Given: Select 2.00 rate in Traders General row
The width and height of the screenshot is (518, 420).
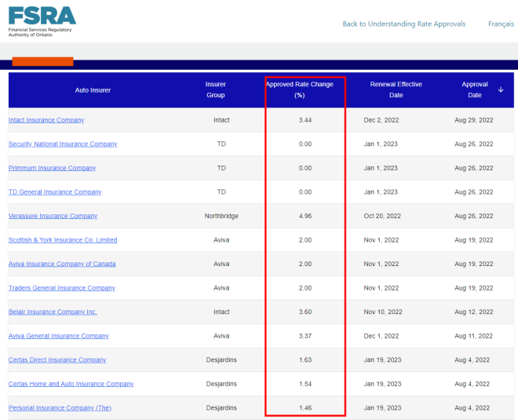Looking at the screenshot, I should (x=305, y=288).
